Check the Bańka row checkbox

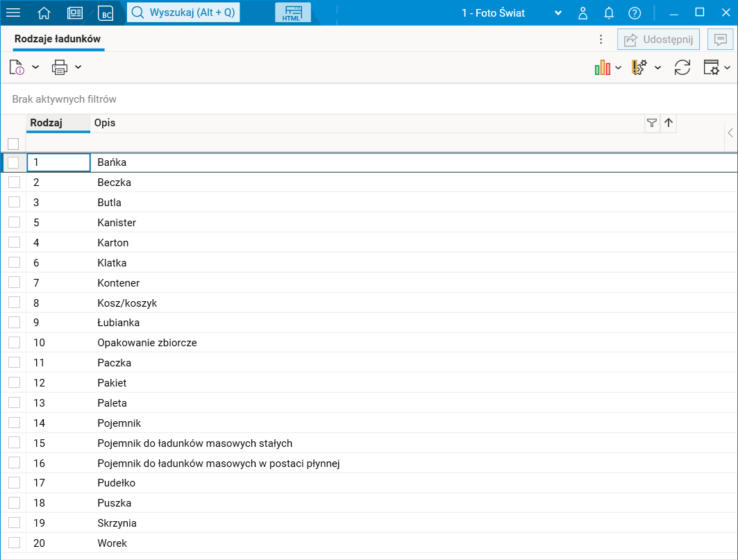[13, 162]
